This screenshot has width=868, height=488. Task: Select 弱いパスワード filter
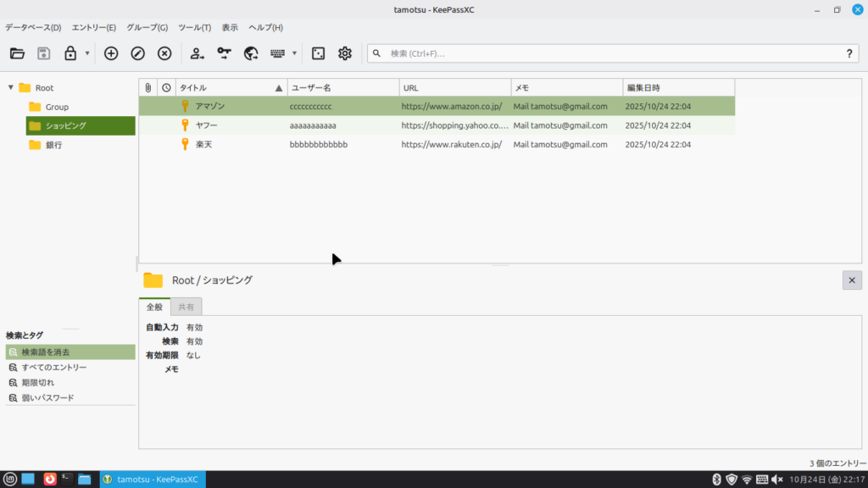[x=47, y=397]
